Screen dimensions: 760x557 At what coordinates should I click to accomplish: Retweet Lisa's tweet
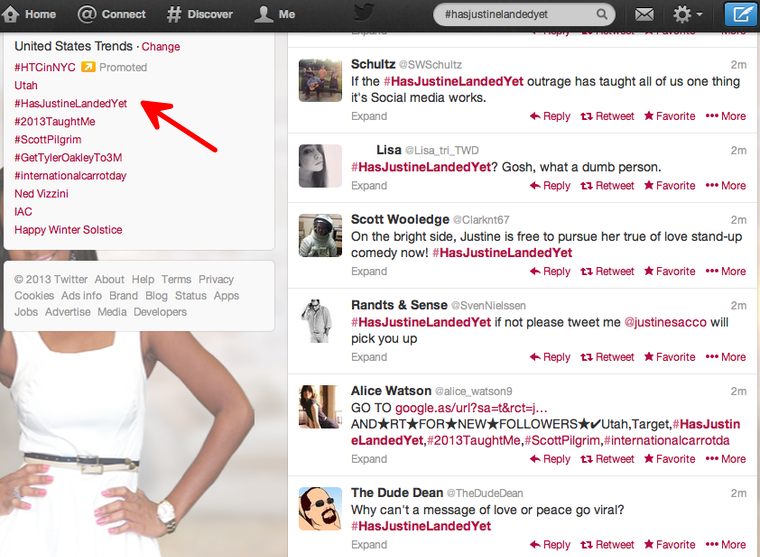(x=607, y=185)
